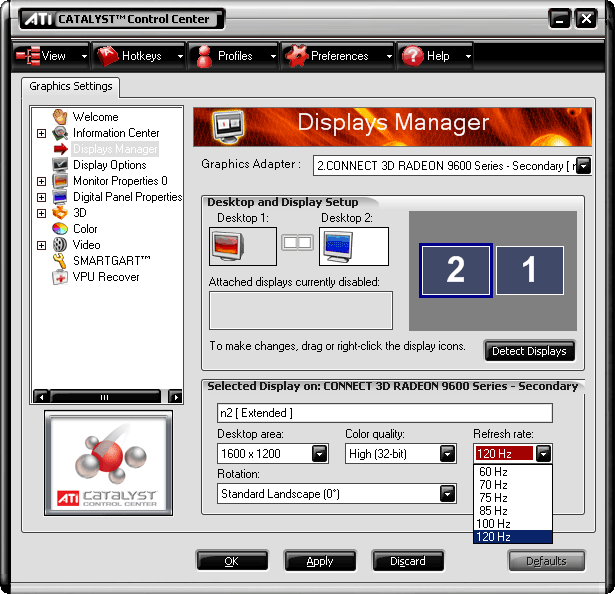Click the Monitor Properties 0 icon
The width and height of the screenshot is (615, 594).
[x=60, y=181]
